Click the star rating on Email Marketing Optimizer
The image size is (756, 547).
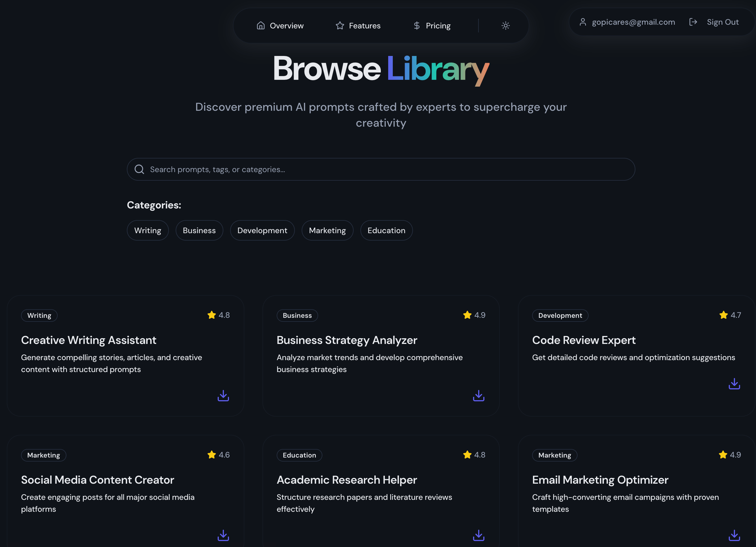[729, 455]
